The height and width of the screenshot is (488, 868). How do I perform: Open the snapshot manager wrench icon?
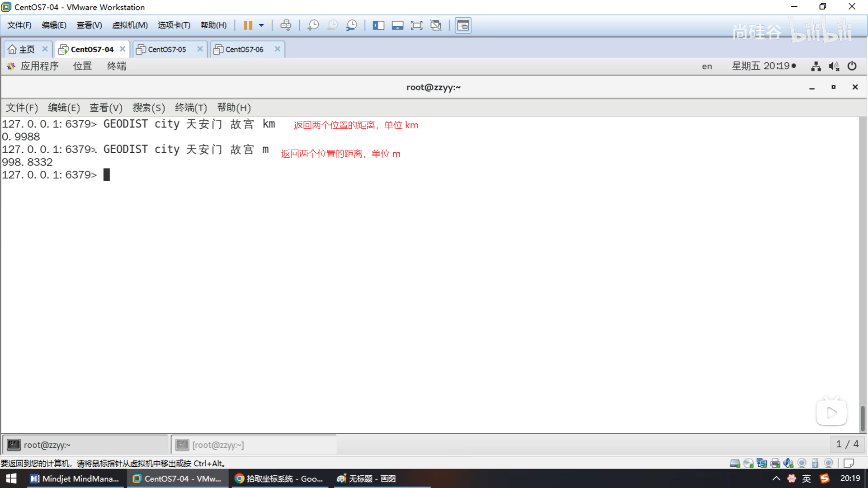[351, 25]
